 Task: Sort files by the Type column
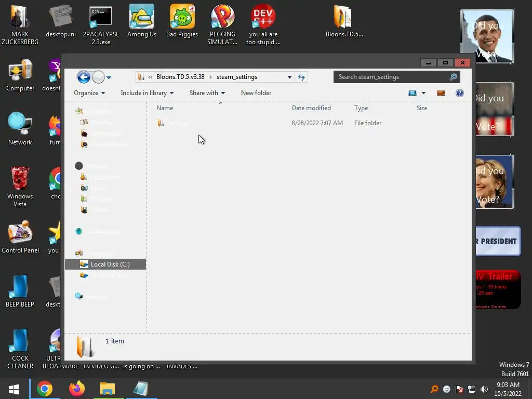(361, 108)
